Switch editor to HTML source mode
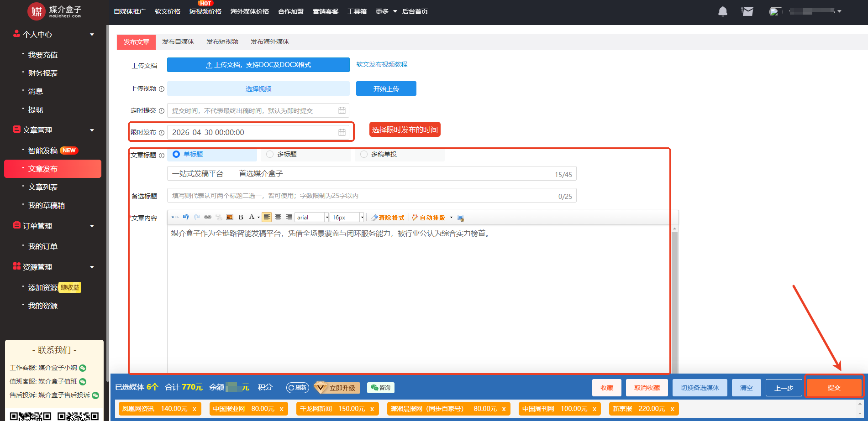 coord(174,218)
